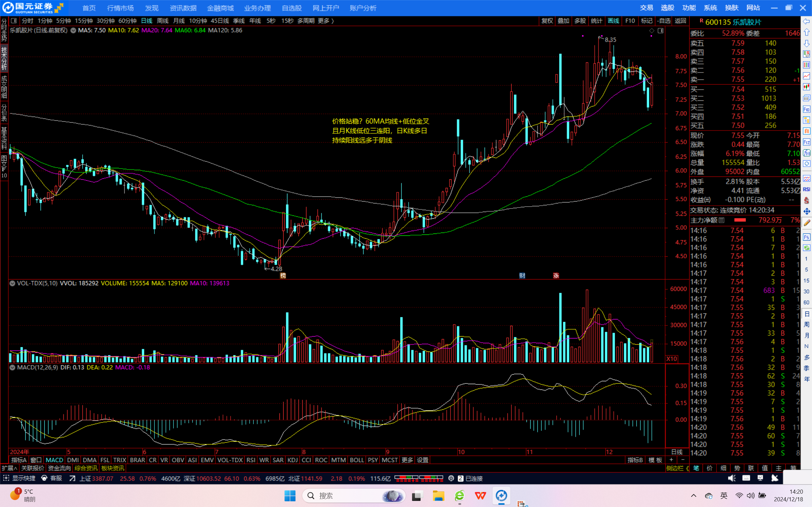The width and height of the screenshot is (812, 507).
Task: Click the left arrow back icon
Action: pyautogui.click(x=806, y=22)
